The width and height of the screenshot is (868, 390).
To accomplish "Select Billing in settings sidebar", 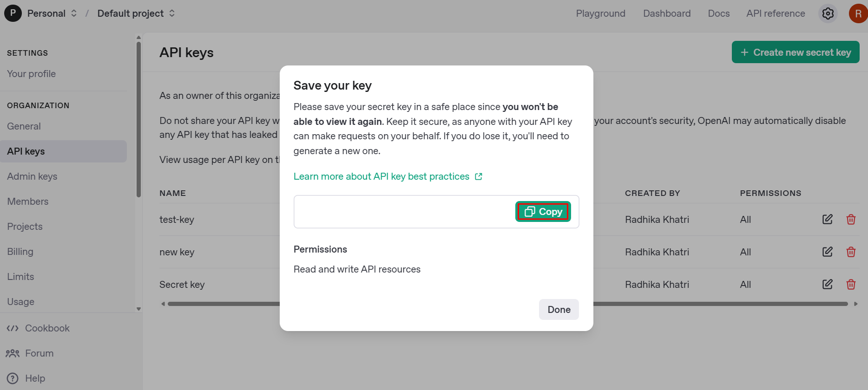I will click(x=20, y=252).
